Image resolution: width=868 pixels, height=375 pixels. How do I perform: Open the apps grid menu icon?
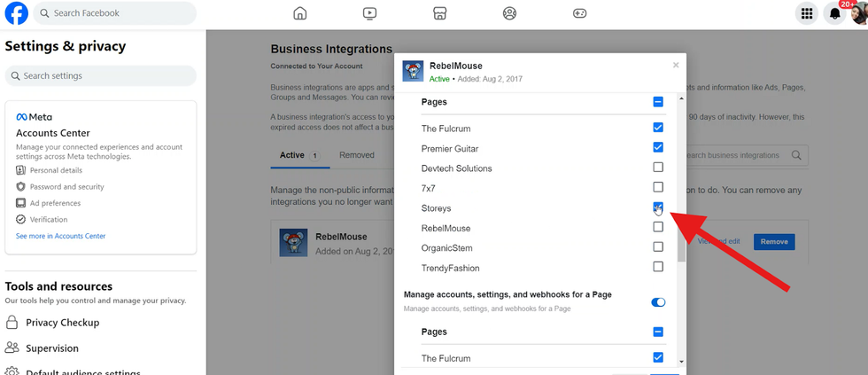tap(806, 13)
